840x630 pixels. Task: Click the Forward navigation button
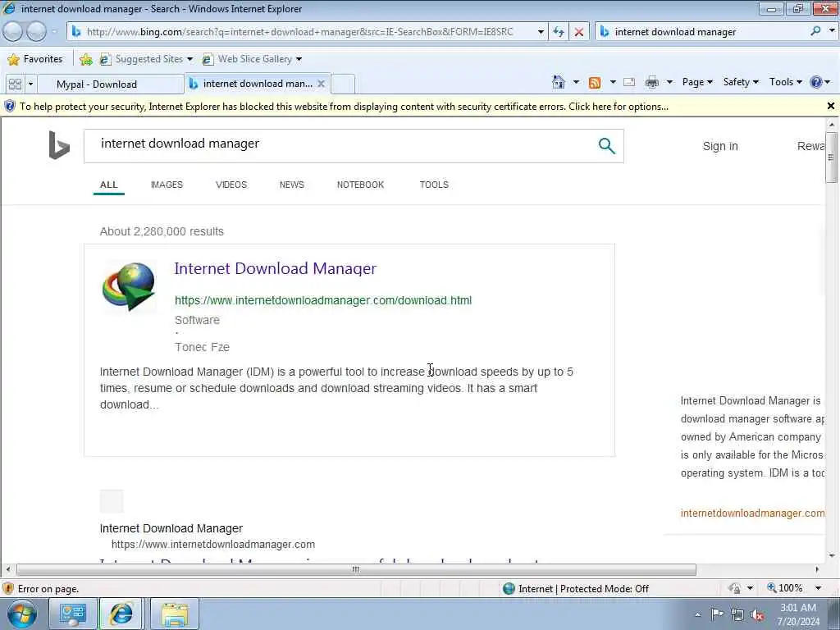click(x=36, y=32)
